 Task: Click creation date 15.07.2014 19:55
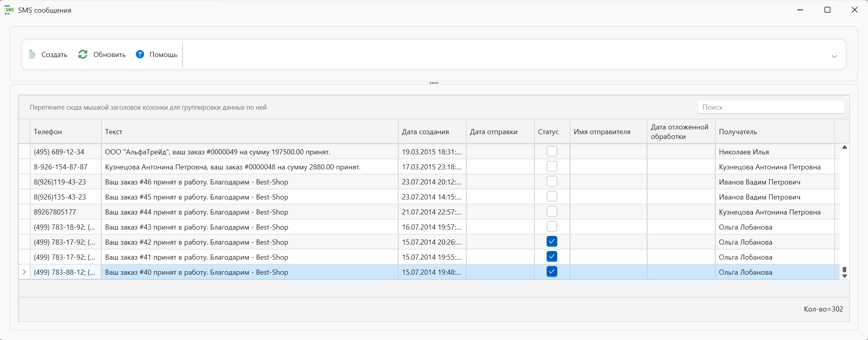coord(432,257)
